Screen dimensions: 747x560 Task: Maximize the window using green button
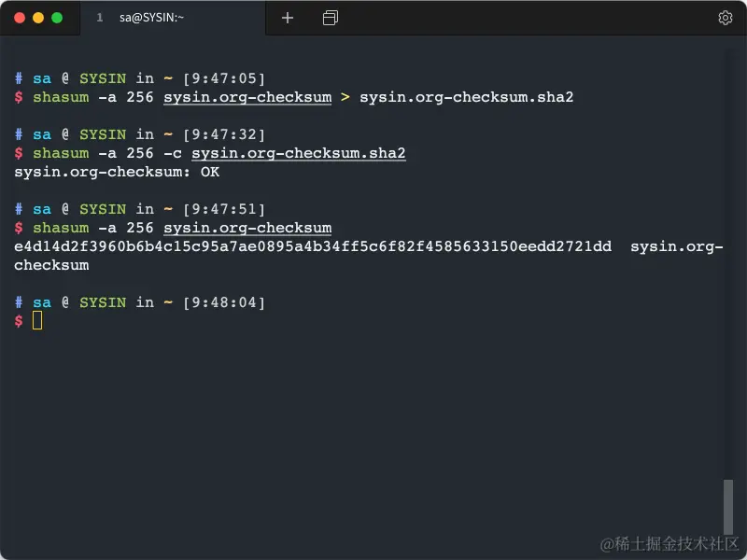click(x=57, y=18)
